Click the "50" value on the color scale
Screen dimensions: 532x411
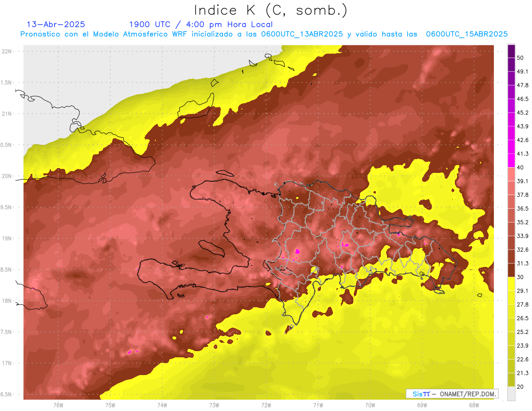pyautogui.click(x=521, y=58)
